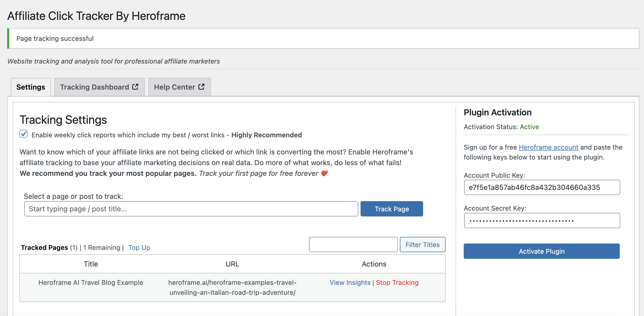Image resolution: width=644 pixels, height=316 pixels.
Task: Click inside the Account Public Key field
Action: click(542, 187)
